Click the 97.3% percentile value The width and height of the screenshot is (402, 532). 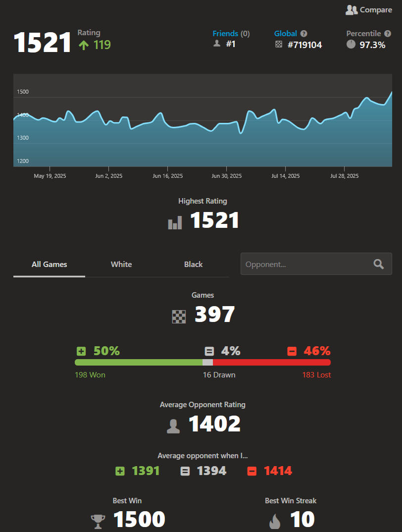click(x=372, y=45)
